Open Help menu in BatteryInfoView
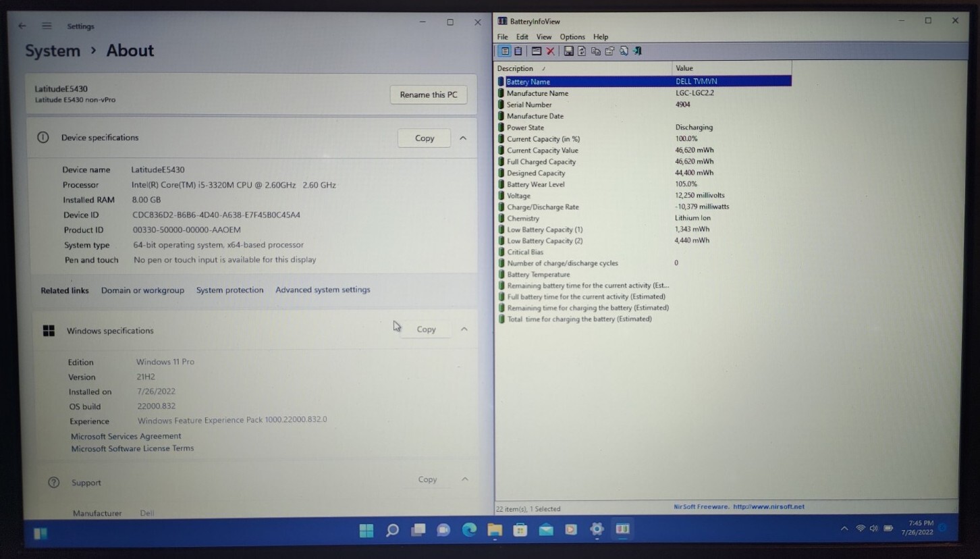Screen dimensions: 980x559 [x=601, y=37]
